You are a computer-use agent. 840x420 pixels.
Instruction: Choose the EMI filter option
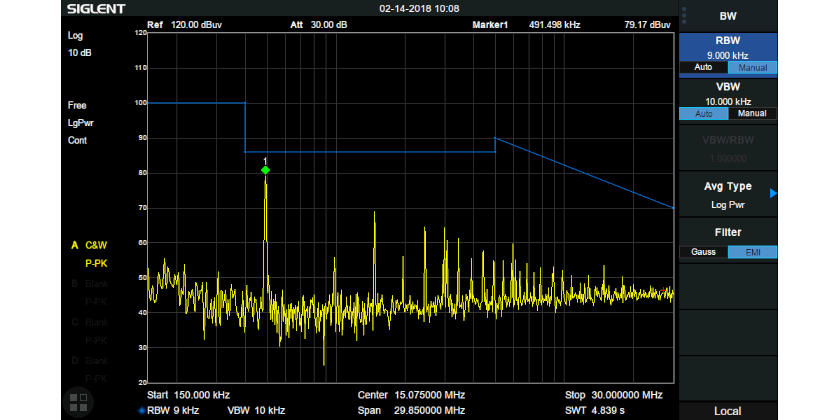click(751, 252)
